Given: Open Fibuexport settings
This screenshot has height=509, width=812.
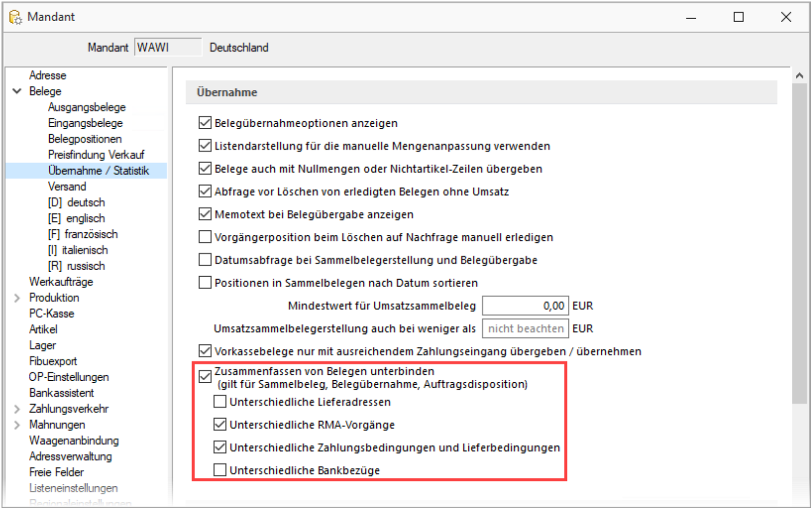Looking at the screenshot, I should coord(53,361).
